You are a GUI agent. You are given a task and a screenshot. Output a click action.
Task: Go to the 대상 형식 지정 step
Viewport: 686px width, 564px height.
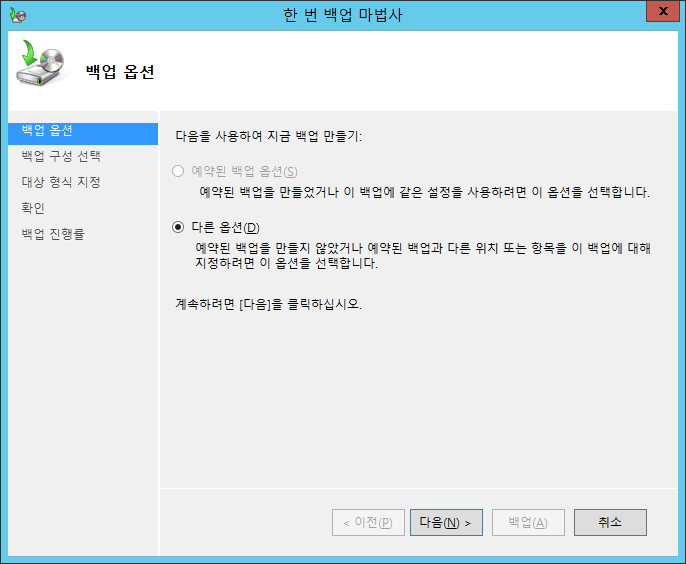pos(61,182)
